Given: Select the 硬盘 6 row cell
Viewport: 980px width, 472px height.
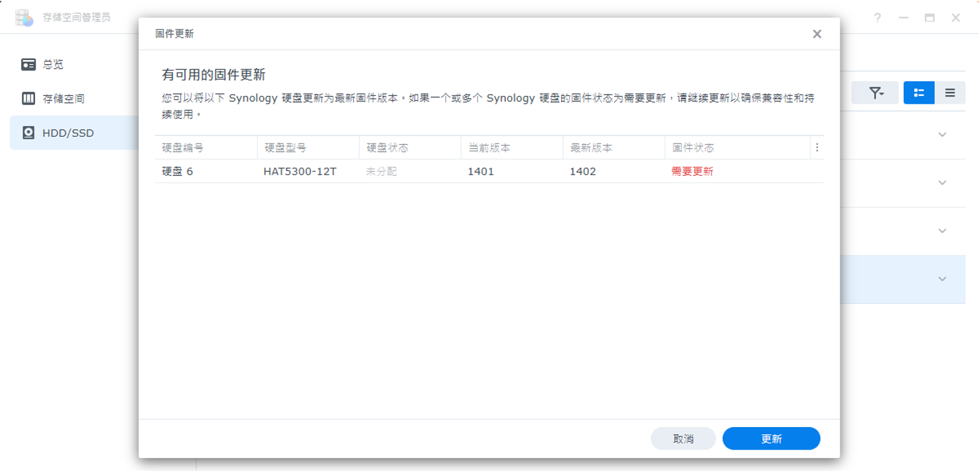Looking at the screenshot, I should tap(177, 171).
